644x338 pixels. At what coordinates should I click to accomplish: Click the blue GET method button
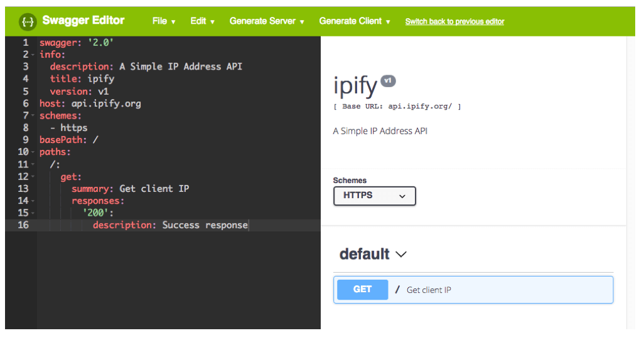pyautogui.click(x=362, y=290)
